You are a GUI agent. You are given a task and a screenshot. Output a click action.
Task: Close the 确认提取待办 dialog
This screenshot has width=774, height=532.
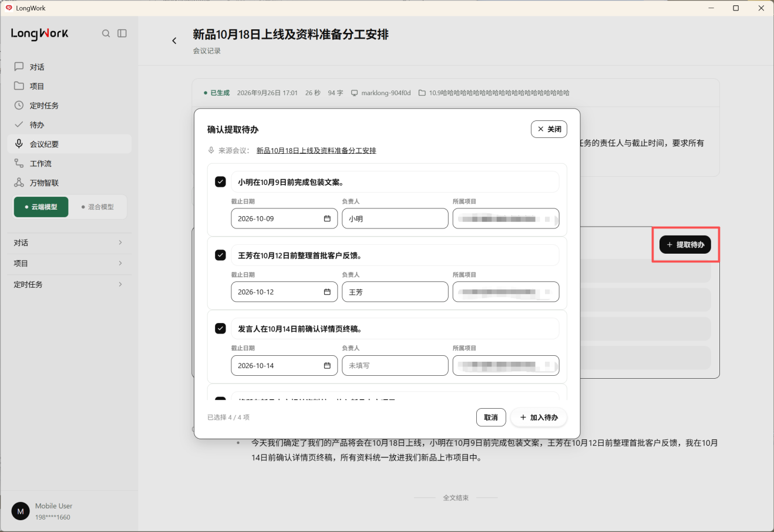click(x=549, y=129)
